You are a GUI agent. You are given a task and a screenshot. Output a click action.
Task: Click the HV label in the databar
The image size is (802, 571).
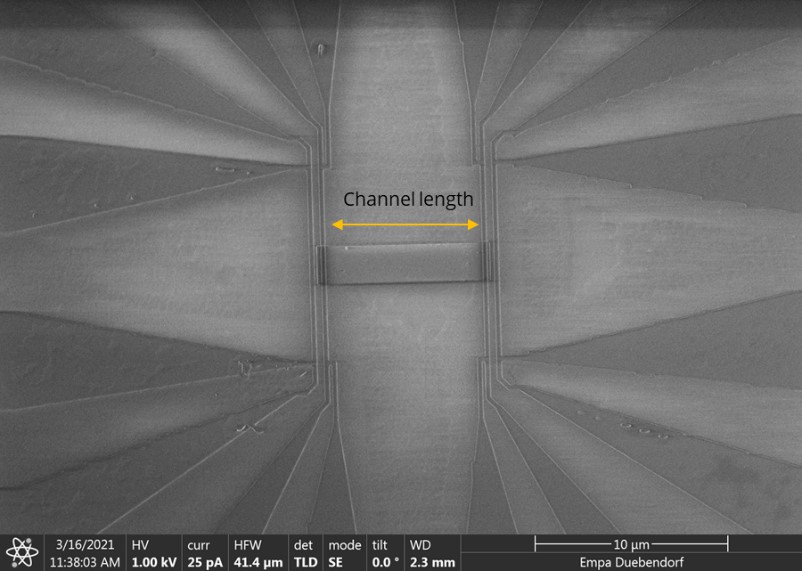[140, 544]
